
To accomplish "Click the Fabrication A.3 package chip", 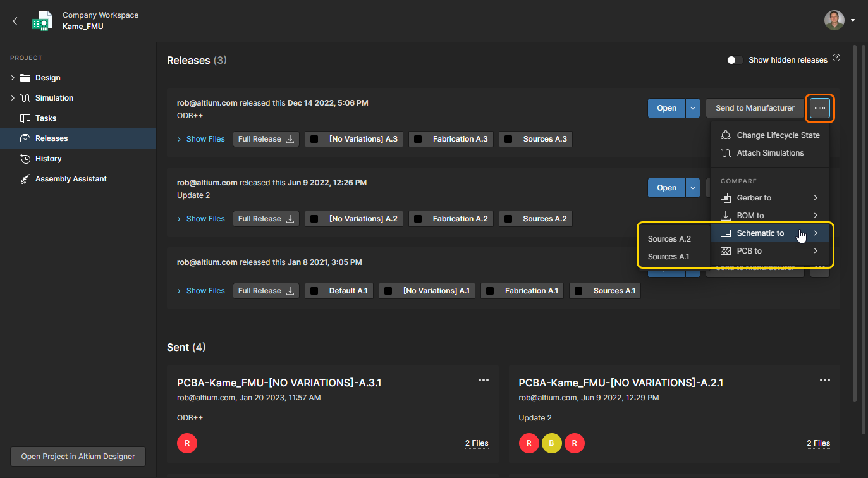I will click(451, 139).
